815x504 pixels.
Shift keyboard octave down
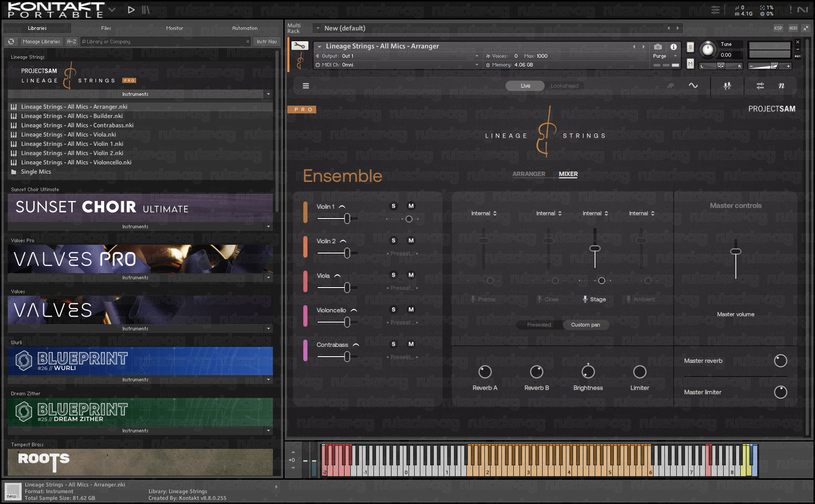click(x=293, y=468)
